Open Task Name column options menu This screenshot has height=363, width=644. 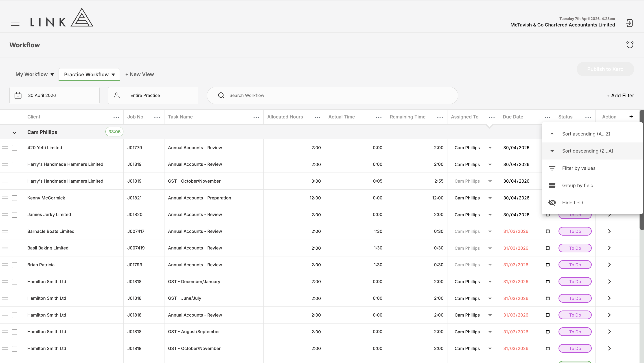click(x=256, y=118)
